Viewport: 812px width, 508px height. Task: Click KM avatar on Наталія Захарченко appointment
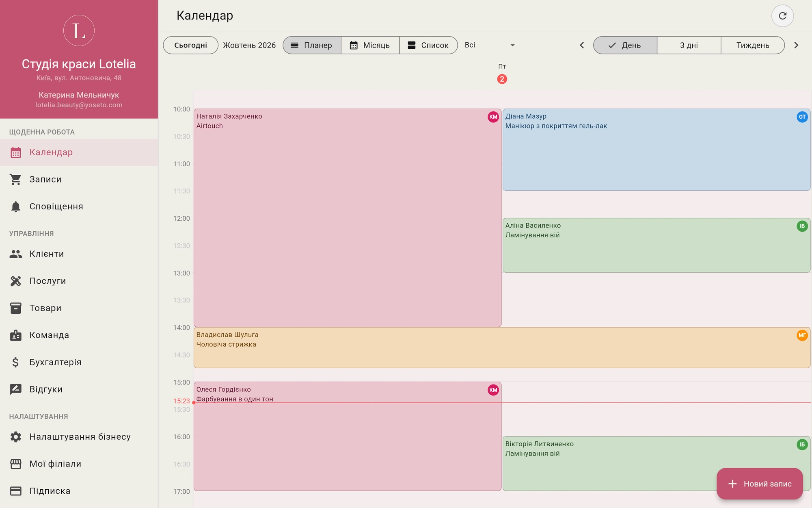tap(493, 117)
